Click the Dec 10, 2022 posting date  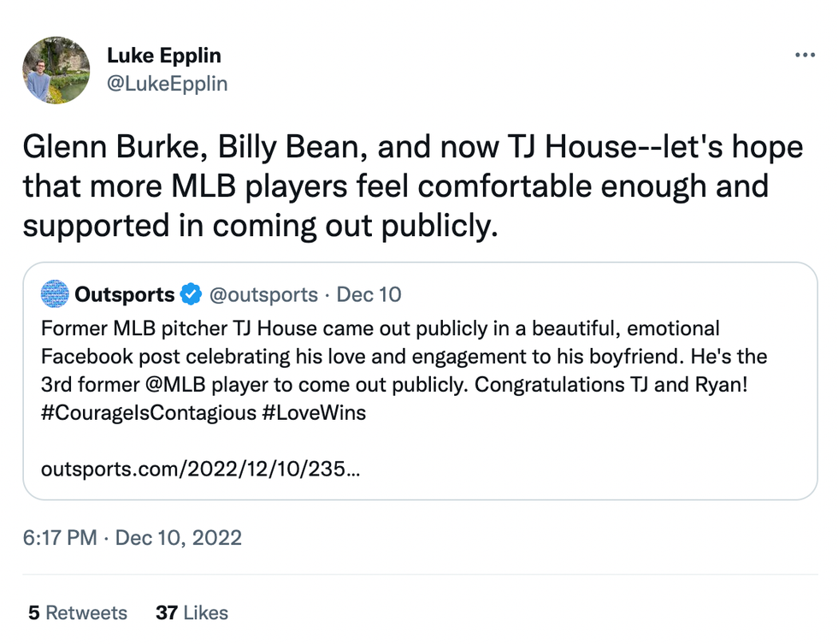tap(178, 538)
